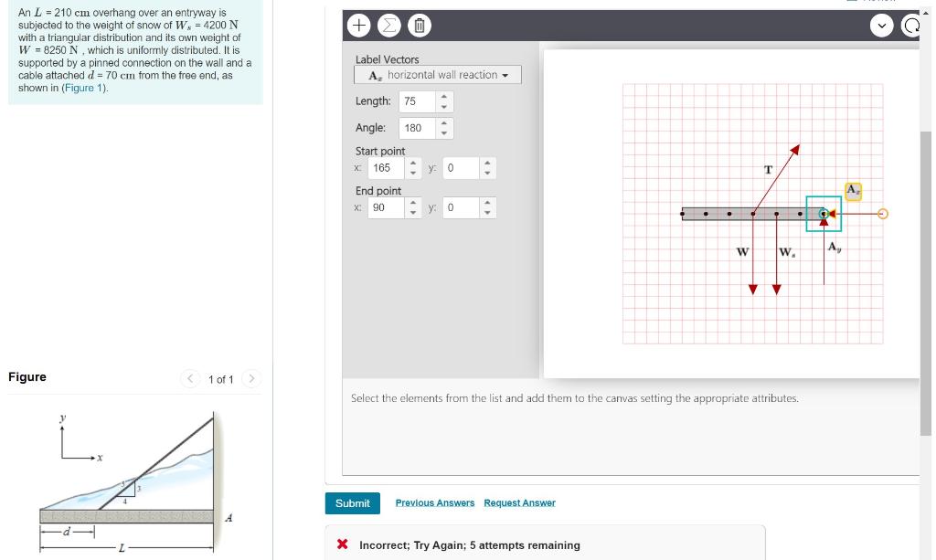Click the next figure chevron arrow
This screenshot has width=936, height=560.
pyautogui.click(x=251, y=378)
